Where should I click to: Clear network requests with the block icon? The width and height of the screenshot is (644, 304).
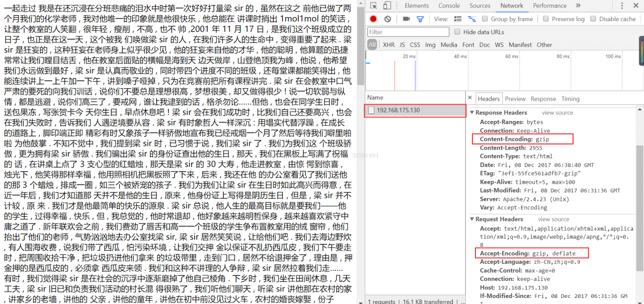point(386,19)
